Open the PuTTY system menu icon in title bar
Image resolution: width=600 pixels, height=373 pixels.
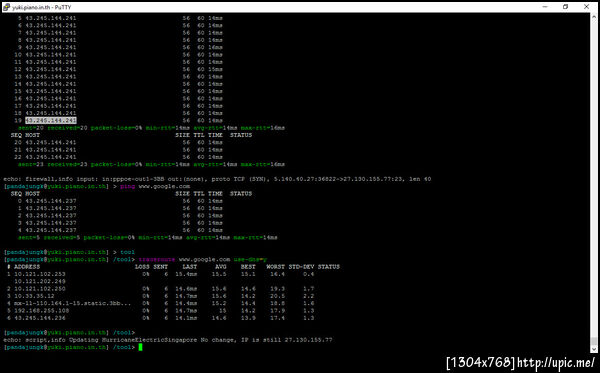6,7
